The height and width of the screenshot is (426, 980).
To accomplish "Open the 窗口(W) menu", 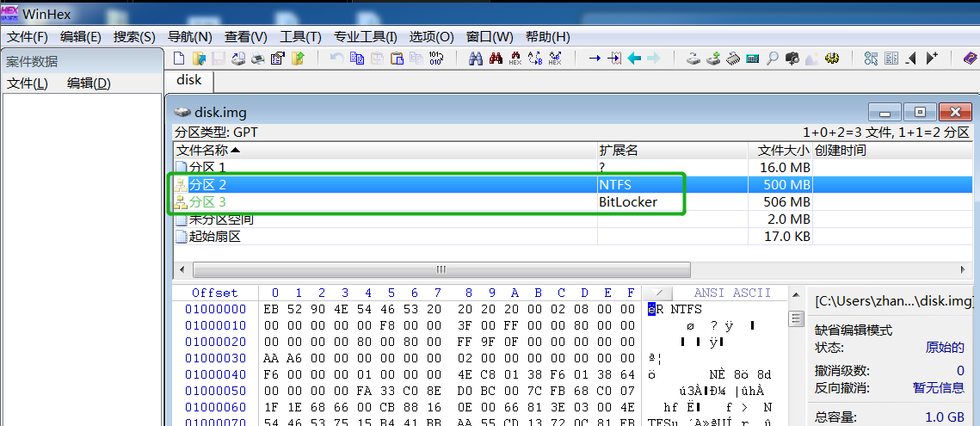I will (x=490, y=37).
